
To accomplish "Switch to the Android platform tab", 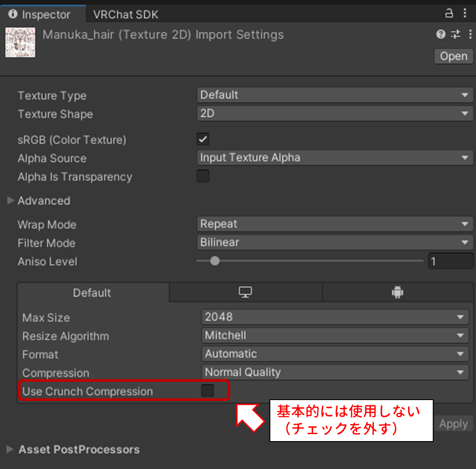I will [x=397, y=293].
